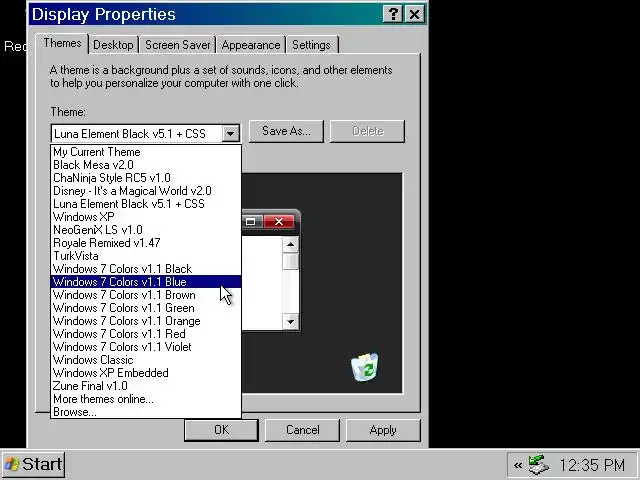Pick highlighted Windows 7 Colors v1.1 Blue
Screen dimensions: 640x480
146,282
